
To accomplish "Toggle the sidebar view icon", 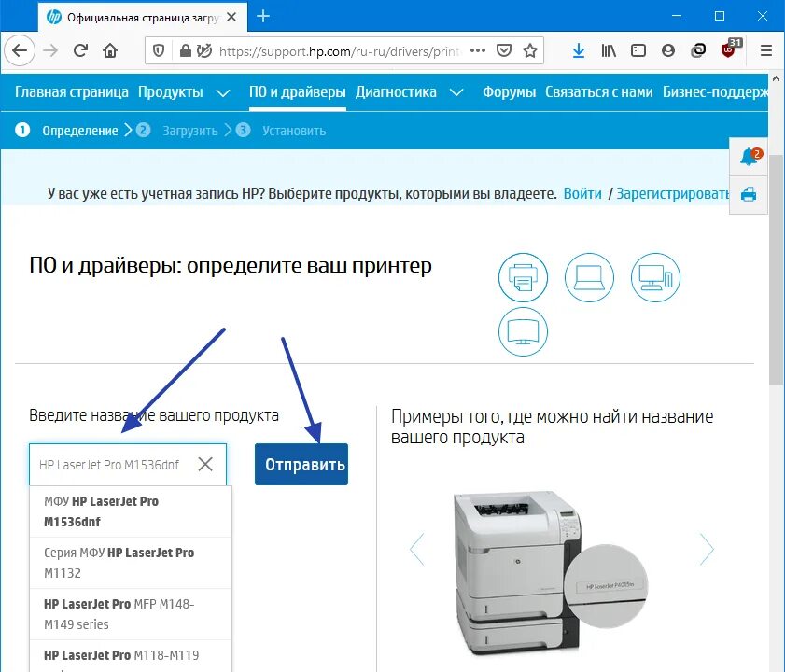I will (638, 50).
